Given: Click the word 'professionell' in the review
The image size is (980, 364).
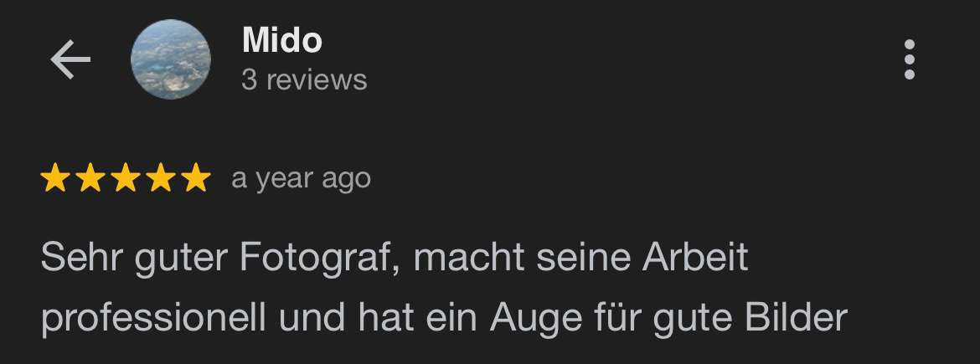Looking at the screenshot, I should (154, 319).
